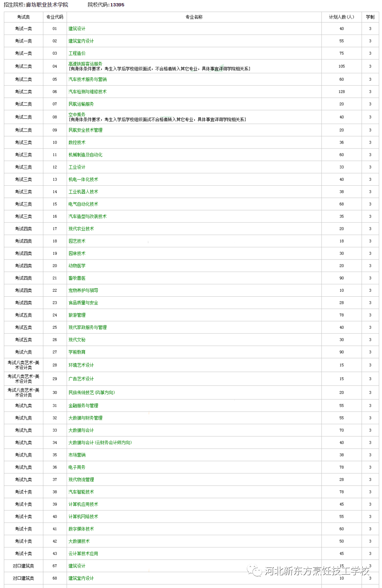Screen dimensions: 382x588
Task: Click the 电子商务 major link
Action: 77,467
